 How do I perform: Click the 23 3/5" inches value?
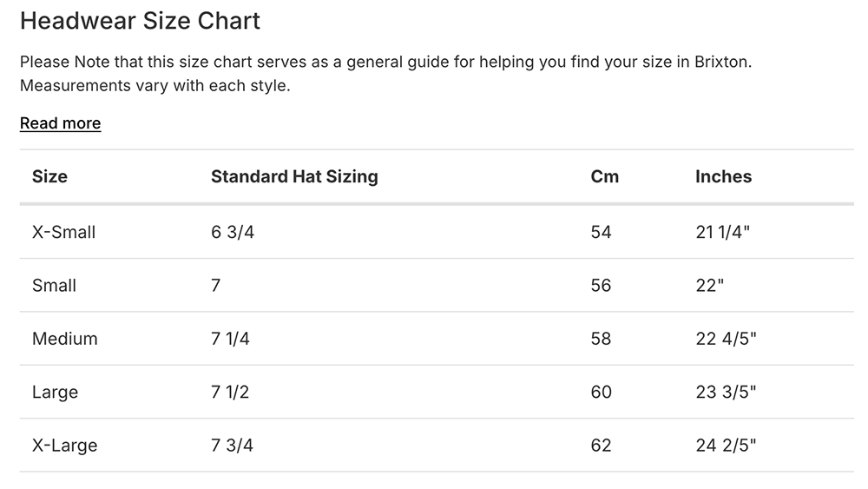[x=726, y=392]
